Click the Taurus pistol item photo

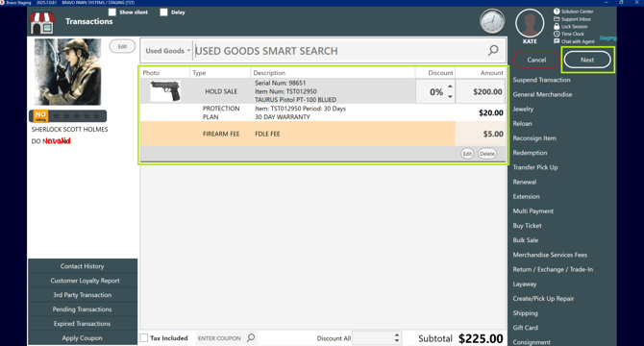coord(165,90)
